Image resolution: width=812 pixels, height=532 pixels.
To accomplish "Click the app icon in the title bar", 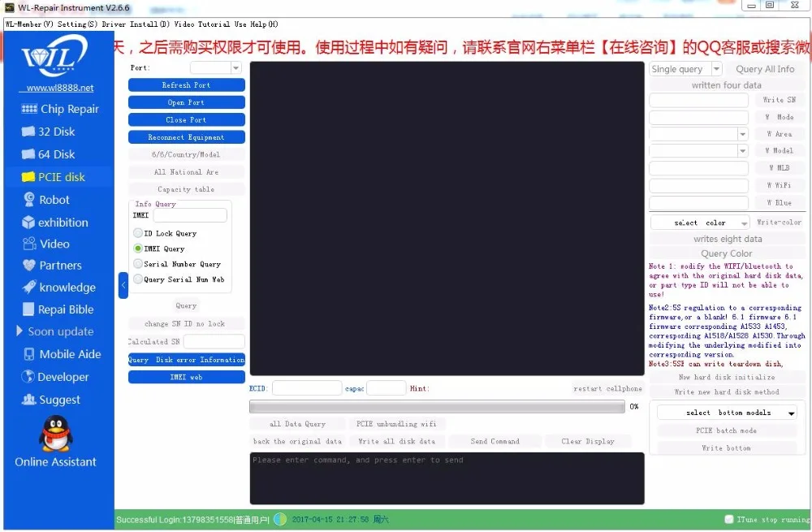I will pyautogui.click(x=9, y=7).
